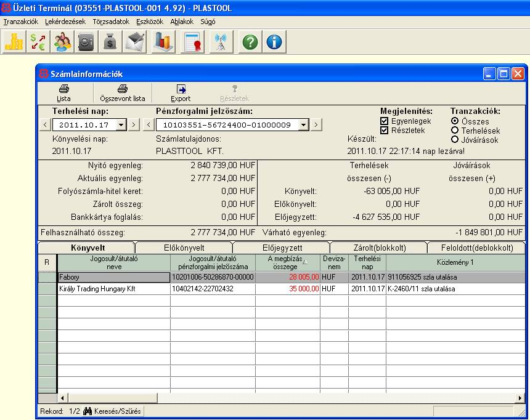Image resolution: width=530 pixels, height=420 pixels.
Task: Click the antenna tower communication icon
Action: point(220,42)
